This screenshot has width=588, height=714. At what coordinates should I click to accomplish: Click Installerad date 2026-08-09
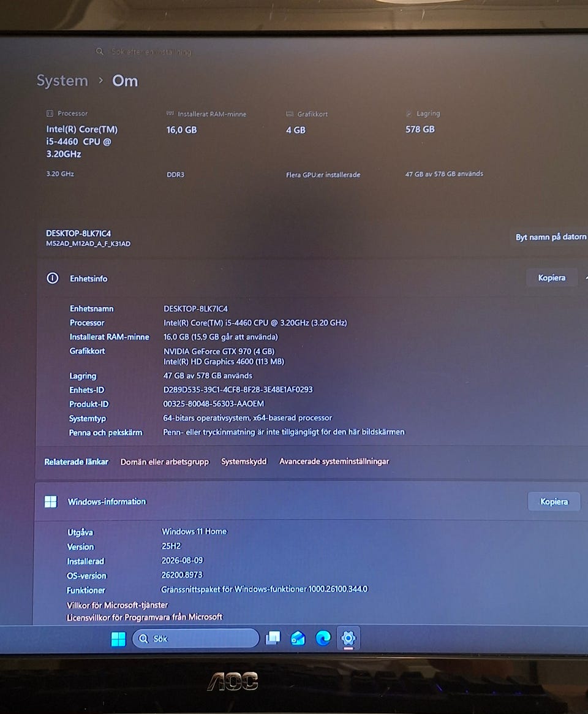click(x=183, y=561)
